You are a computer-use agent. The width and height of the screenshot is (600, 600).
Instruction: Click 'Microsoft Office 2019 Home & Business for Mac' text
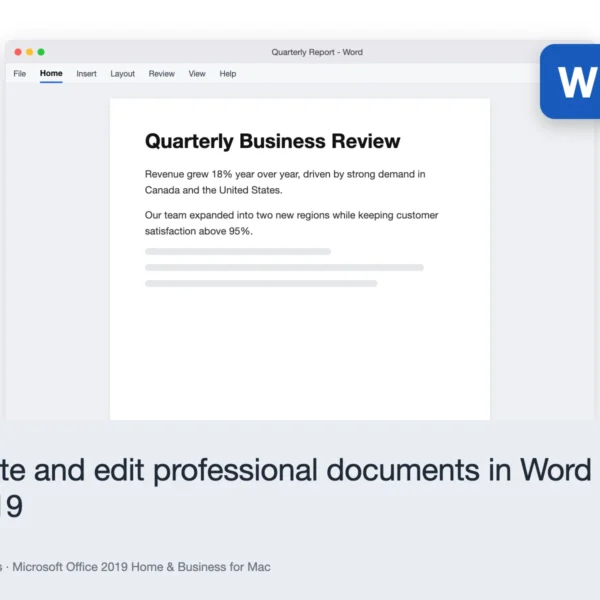click(141, 567)
